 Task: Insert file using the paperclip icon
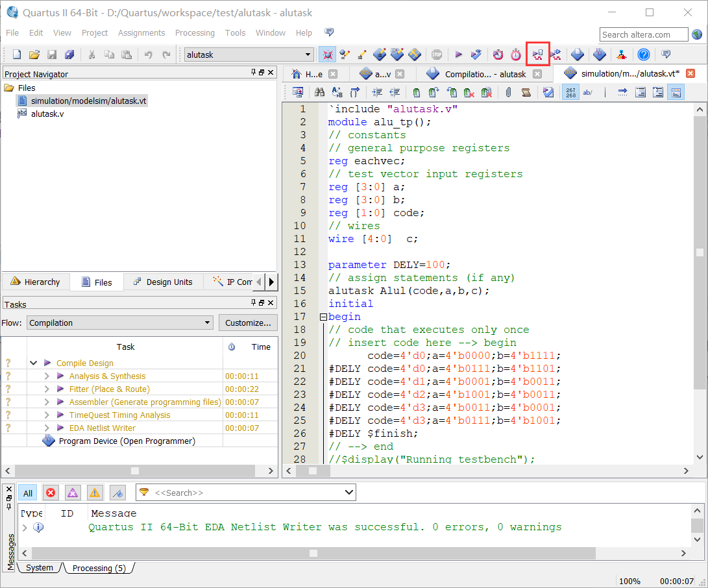pos(508,92)
